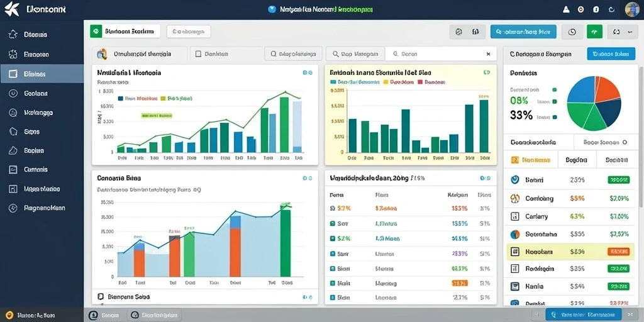Viewport: 644px width, 322px height.
Task: Click the blue round icon in Sarani row
Action: tap(514, 179)
